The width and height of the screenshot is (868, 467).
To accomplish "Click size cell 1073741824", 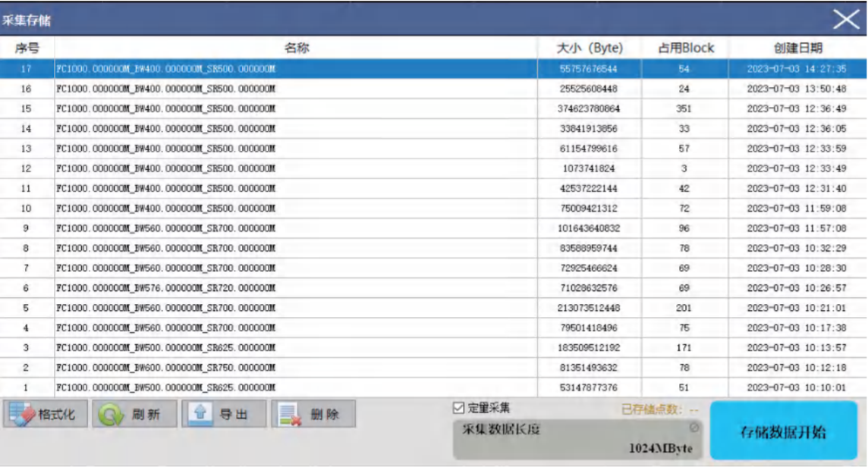I will (589, 168).
